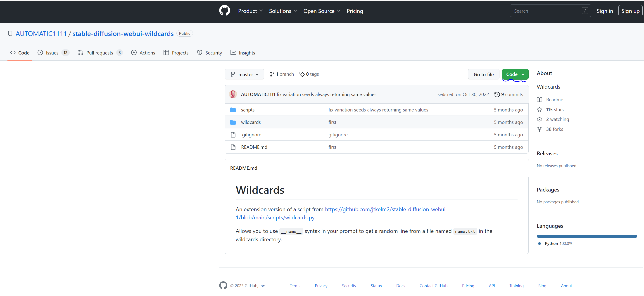Click the eye icon beside 2 watching
Screen dimensions: 644x296
pyautogui.click(x=539, y=119)
